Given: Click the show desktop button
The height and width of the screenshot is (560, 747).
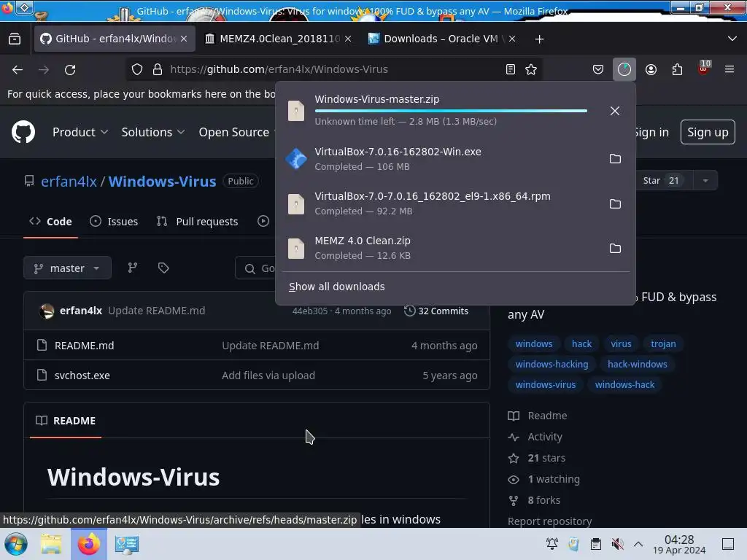Looking at the screenshot, I should click(728, 544).
